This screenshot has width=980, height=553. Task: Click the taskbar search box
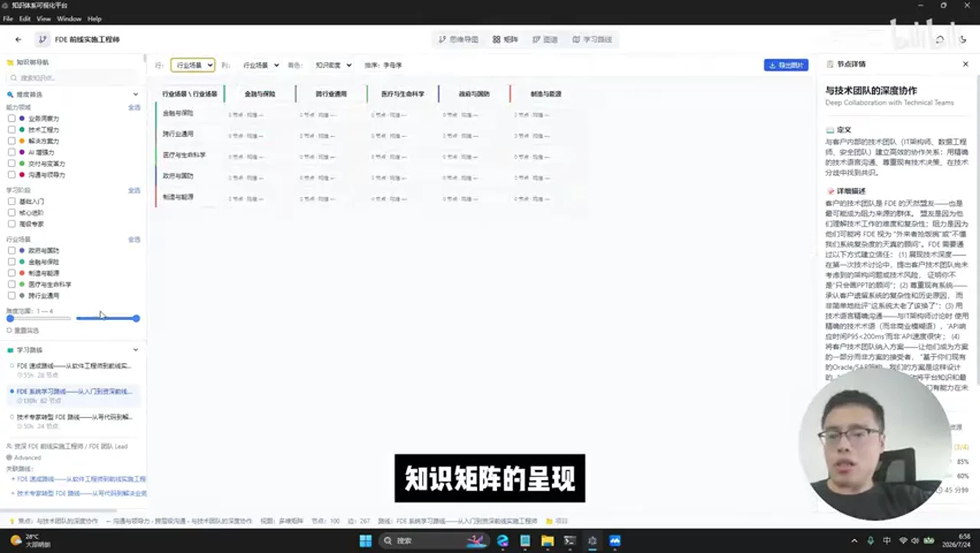tap(433, 541)
